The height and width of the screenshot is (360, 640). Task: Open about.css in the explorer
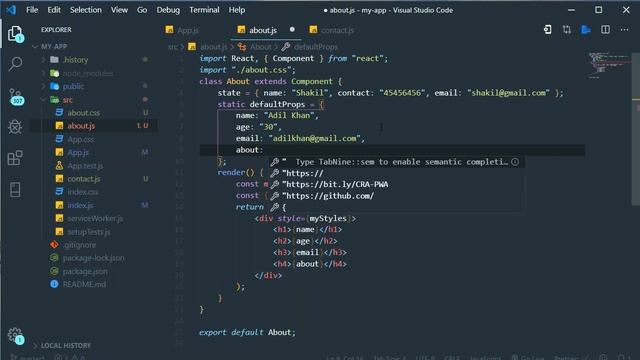point(94,113)
